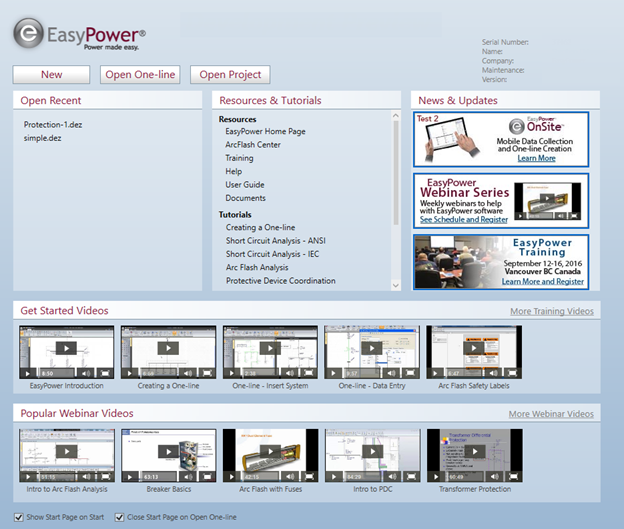Open the Help resource link

(234, 172)
